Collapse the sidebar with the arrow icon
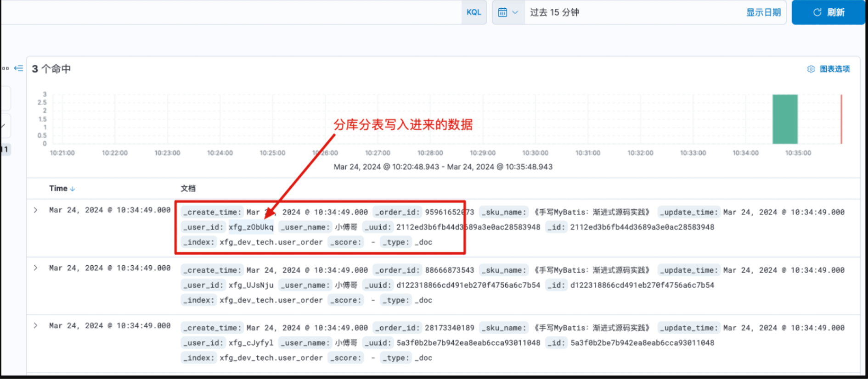The image size is (868, 380). 18,68
